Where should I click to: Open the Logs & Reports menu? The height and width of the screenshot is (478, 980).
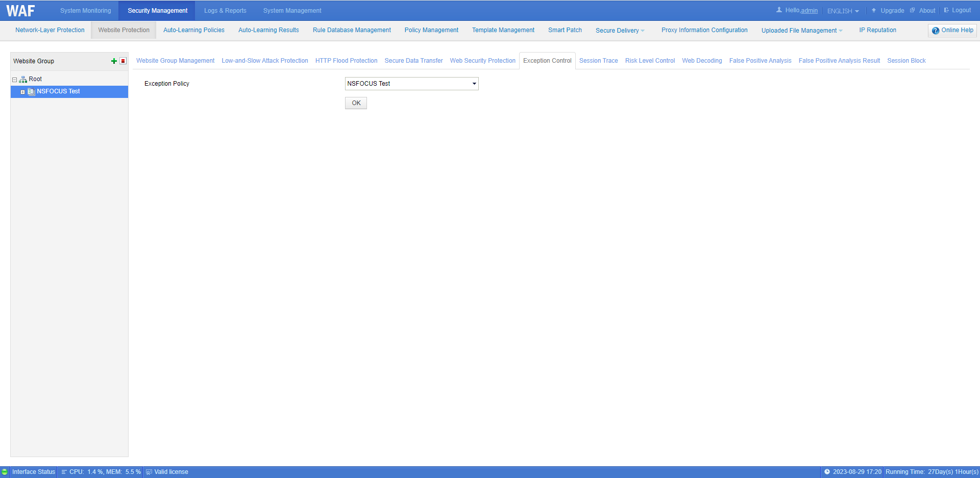[225, 11]
